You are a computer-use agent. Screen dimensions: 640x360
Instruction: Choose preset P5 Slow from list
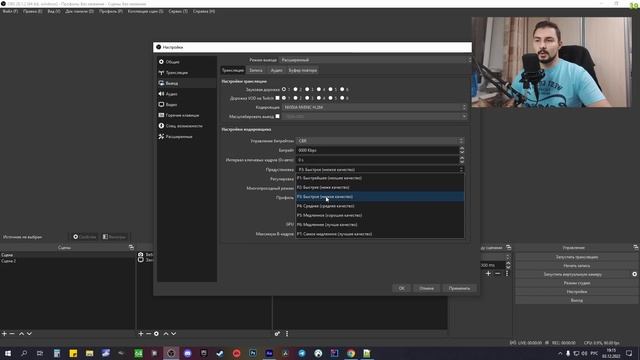click(x=380, y=216)
